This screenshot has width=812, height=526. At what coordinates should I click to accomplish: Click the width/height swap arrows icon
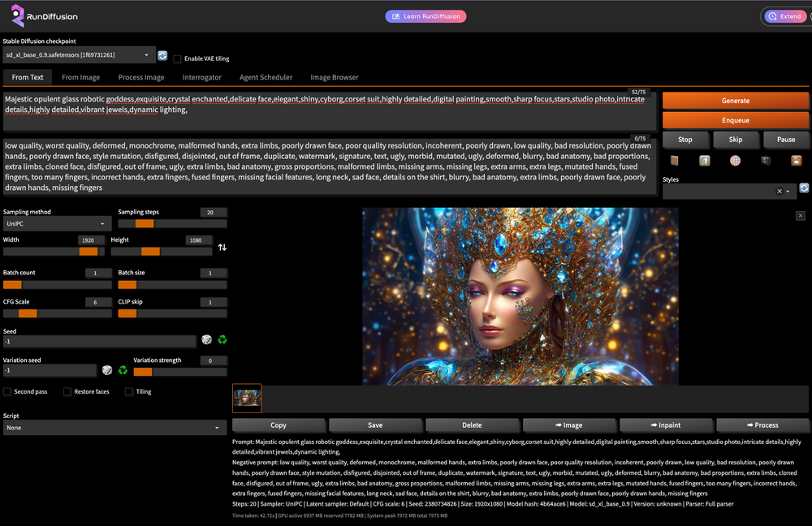pos(222,247)
